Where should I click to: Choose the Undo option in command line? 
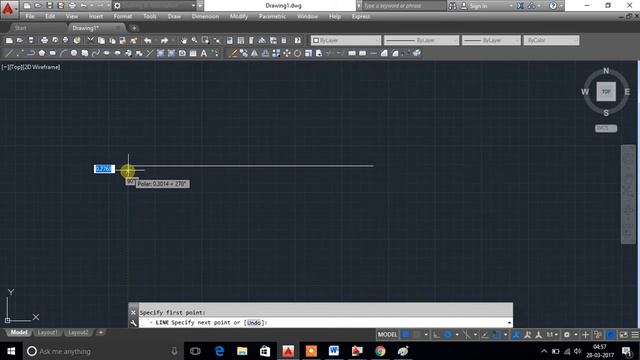click(x=254, y=323)
